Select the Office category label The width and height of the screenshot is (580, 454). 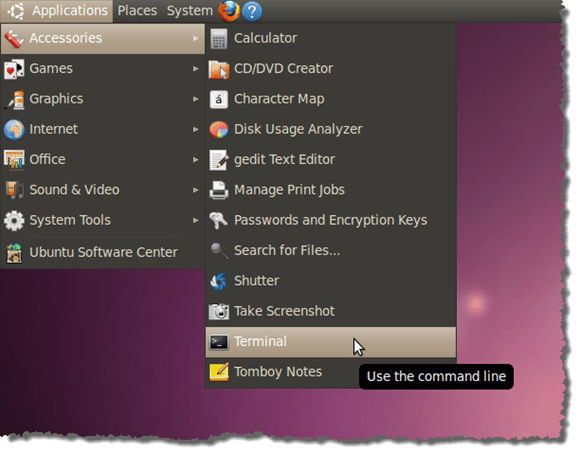point(47,160)
